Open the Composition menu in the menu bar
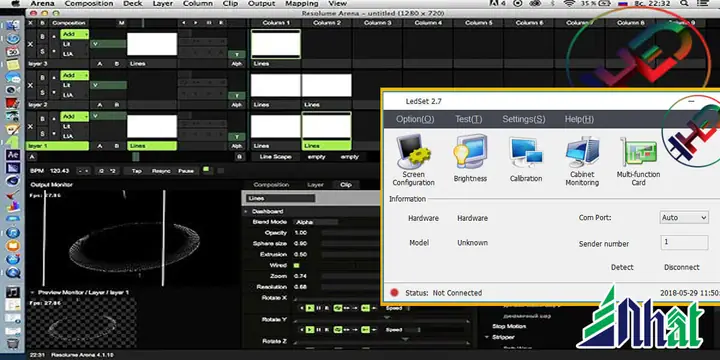This screenshot has height=360, width=720. point(89,4)
